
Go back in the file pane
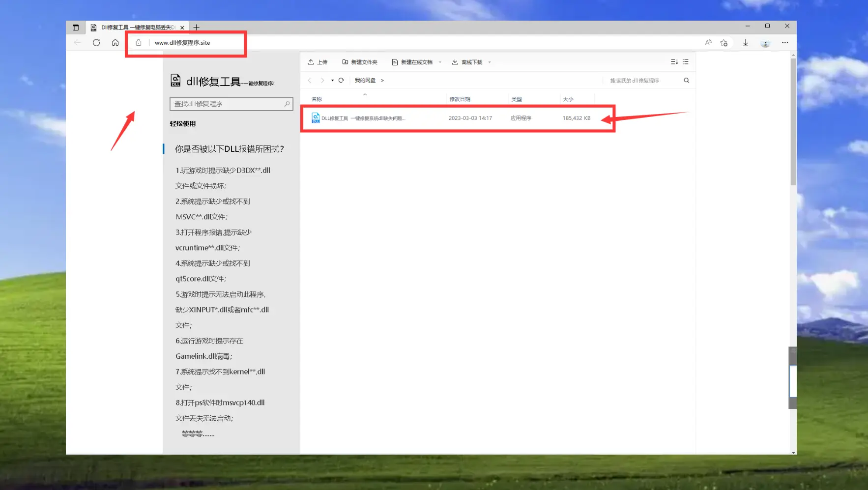(310, 80)
